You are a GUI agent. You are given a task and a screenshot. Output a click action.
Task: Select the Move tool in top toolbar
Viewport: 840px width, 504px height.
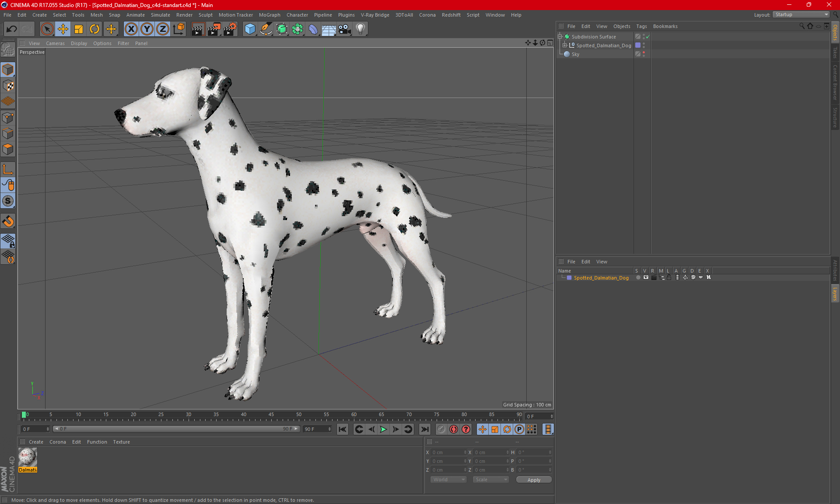(63, 29)
